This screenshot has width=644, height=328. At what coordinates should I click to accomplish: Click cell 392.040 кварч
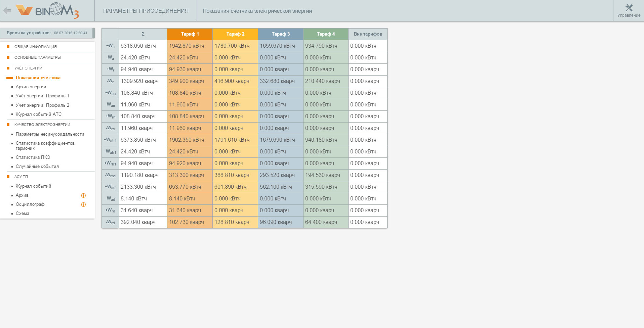(x=143, y=222)
